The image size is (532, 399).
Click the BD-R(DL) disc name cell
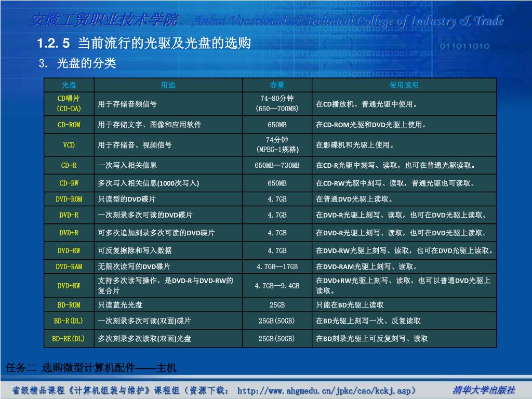pos(69,321)
